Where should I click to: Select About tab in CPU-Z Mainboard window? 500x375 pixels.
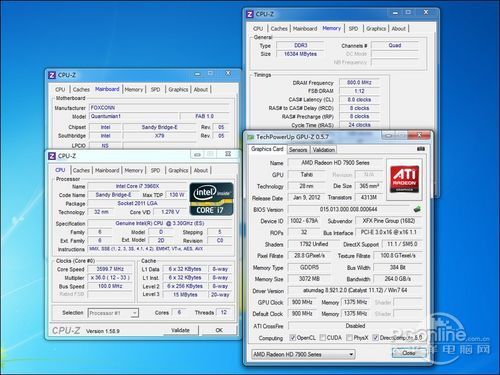click(x=201, y=89)
